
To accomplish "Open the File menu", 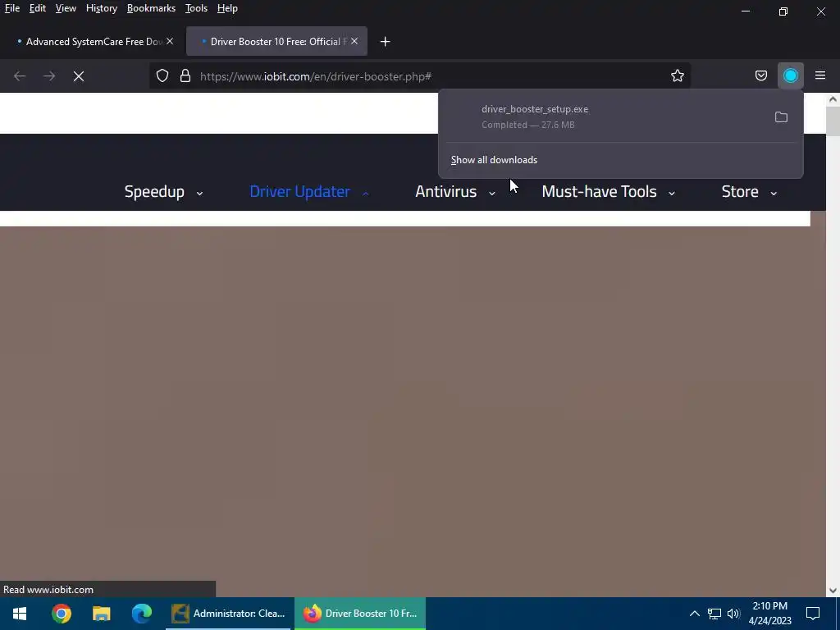I will pyautogui.click(x=11, y=8).
